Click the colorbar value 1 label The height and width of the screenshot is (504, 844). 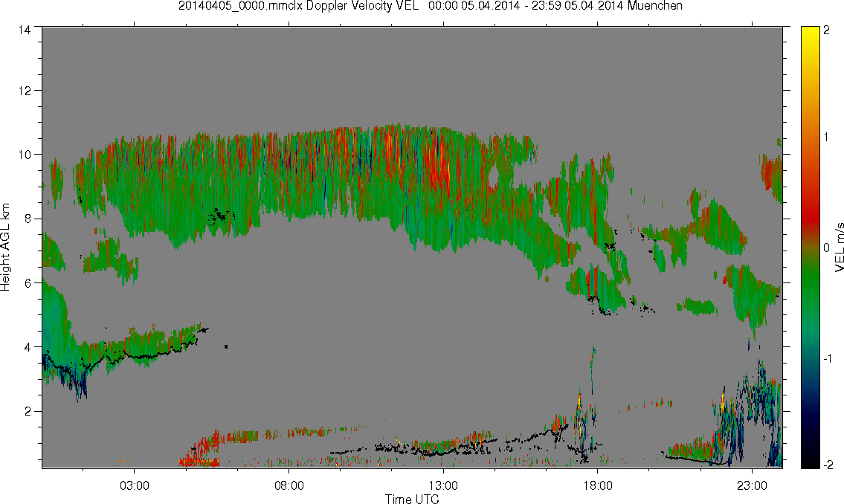[x=826, y=138]
